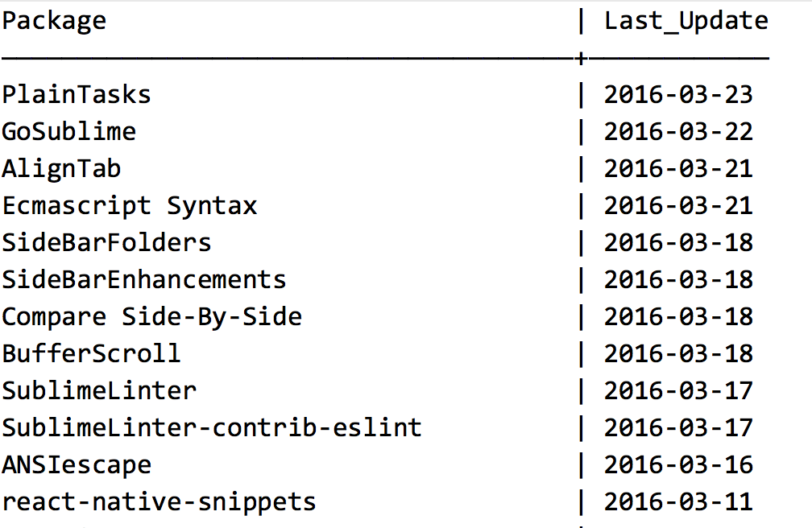Click SublimeLinter's 2016-03-17 date
This screenshot has width=812, height=528.
(x=678, y=391)
